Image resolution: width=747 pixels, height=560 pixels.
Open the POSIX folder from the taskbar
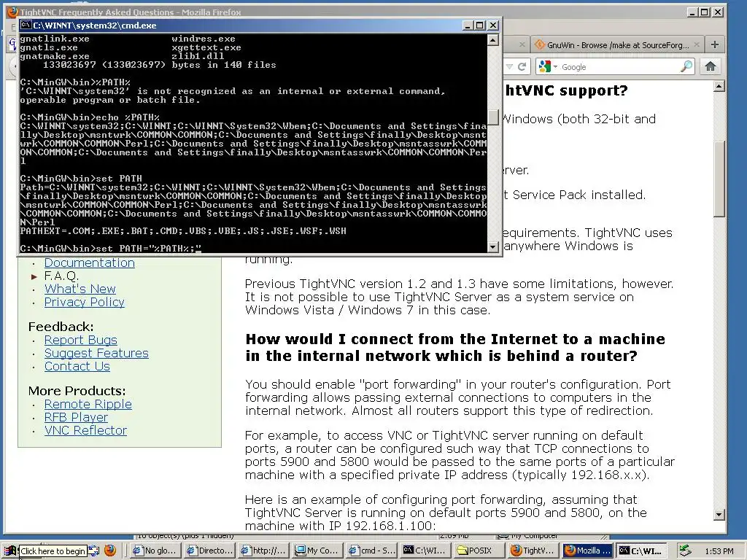[479, 551]
